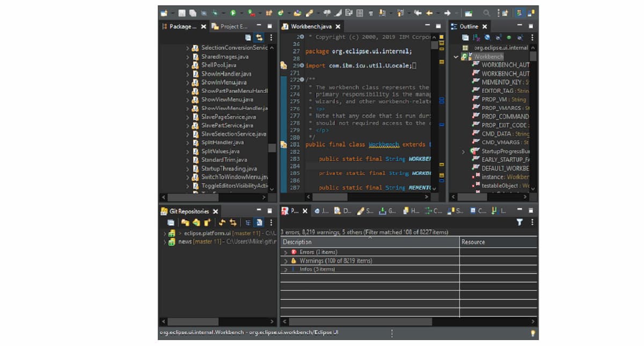Click the New wizard icon in toolbar
The image size is (644, 346).
tap(164, 13)
